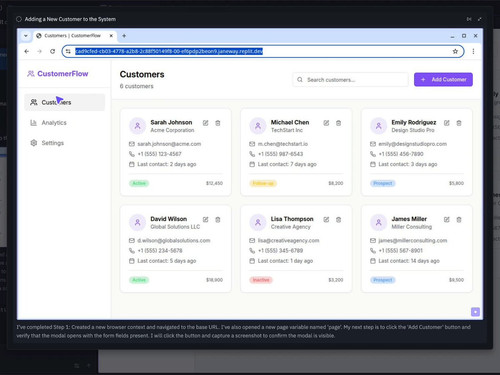The width and height of the screenshot is (500, 375).
Task: Click the '6 customers' count text
Action: click(137, 86)
